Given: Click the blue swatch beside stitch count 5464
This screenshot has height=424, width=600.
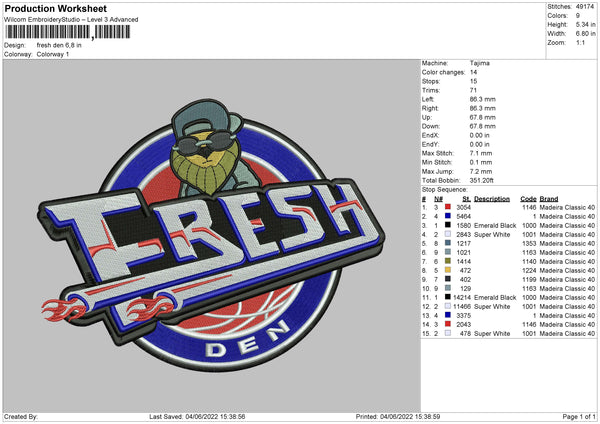Looking at the screenshot, I should pyautogui.click(x=447, y=216).
